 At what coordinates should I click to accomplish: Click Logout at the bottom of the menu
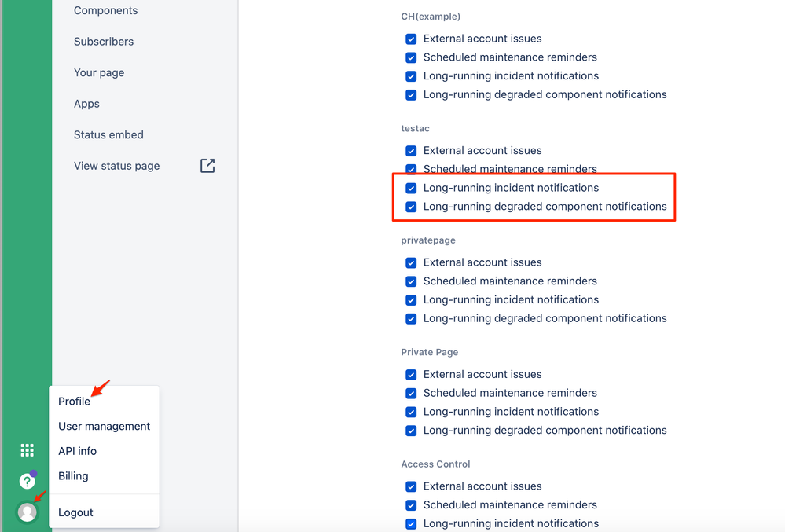[x=75, y=512]
